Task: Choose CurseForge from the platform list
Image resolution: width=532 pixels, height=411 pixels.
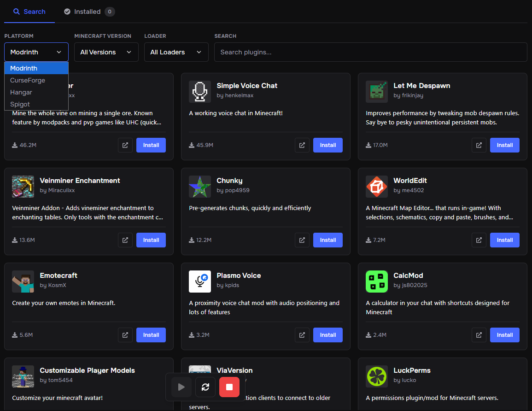Action: pos(36,80)
